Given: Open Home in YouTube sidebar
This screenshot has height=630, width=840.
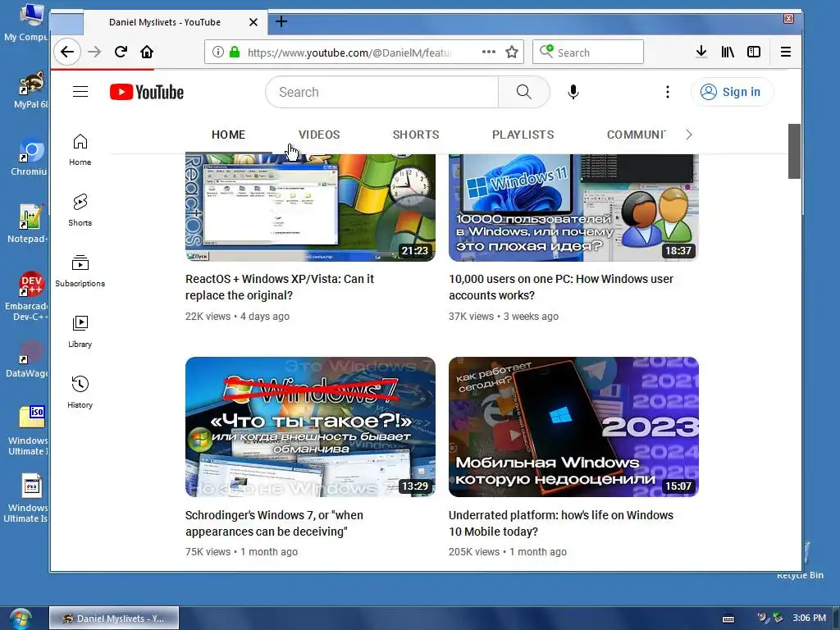Looking at the screenshot, I should click(80, 150).
